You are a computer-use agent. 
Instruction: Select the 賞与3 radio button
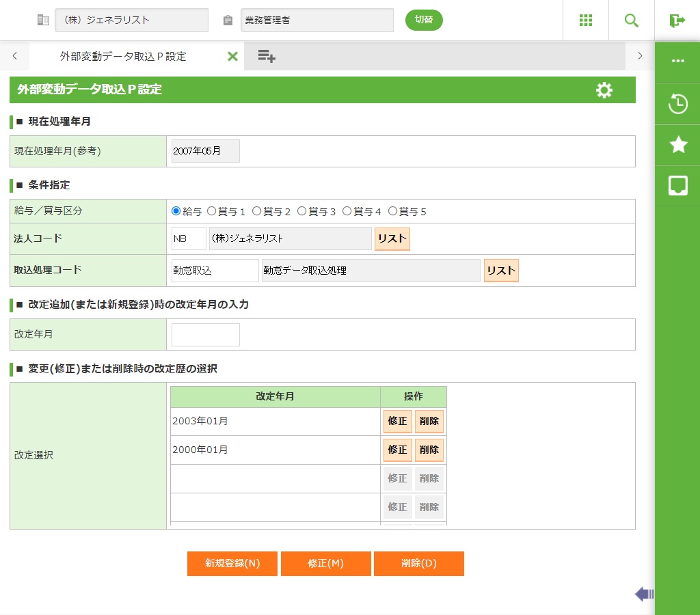302,212
